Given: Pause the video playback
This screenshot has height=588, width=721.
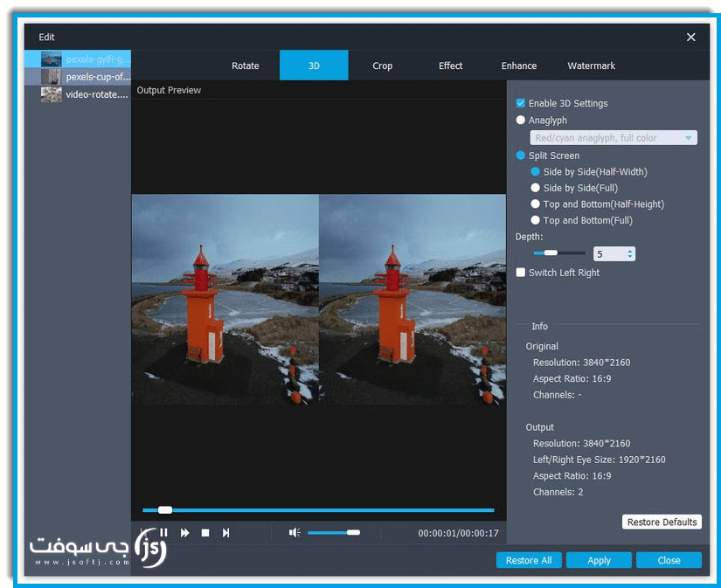Looking at the screenshot, I should coord(163,532).
